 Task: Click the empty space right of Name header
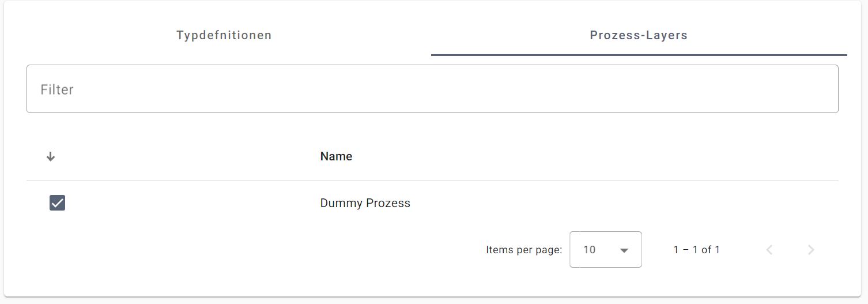pyautogui.click(x=594, y=156)
